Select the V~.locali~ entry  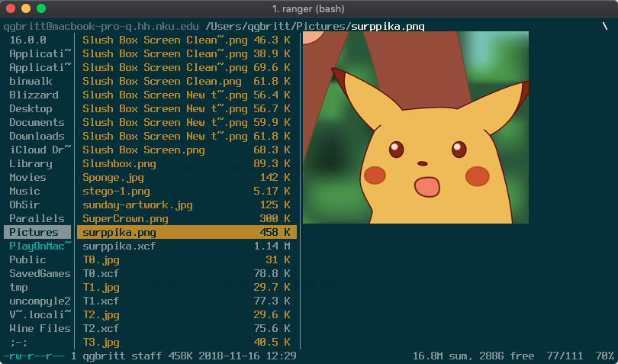40,314
